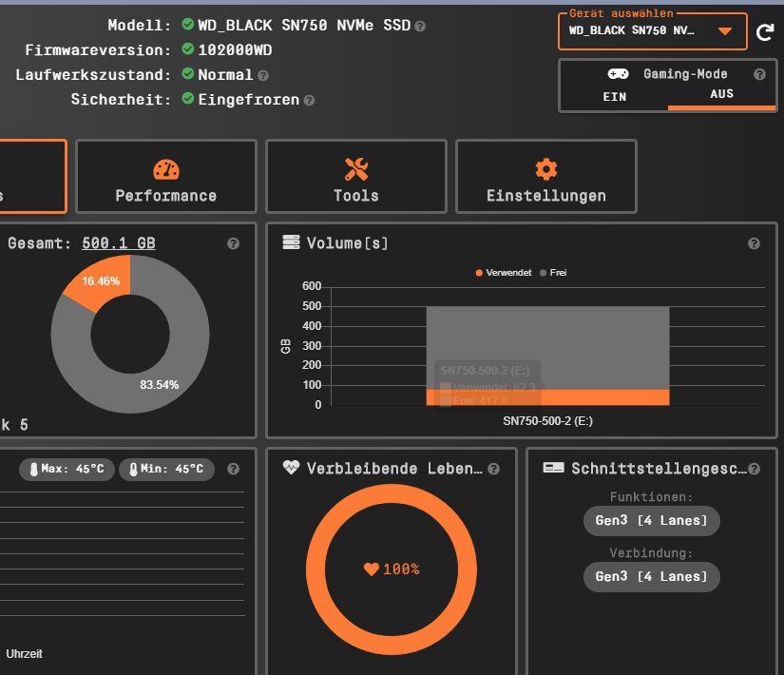Screen dimensions: 784x675
Task: Open the Gerät auswählen dropdown
Action: pos(653,31)
